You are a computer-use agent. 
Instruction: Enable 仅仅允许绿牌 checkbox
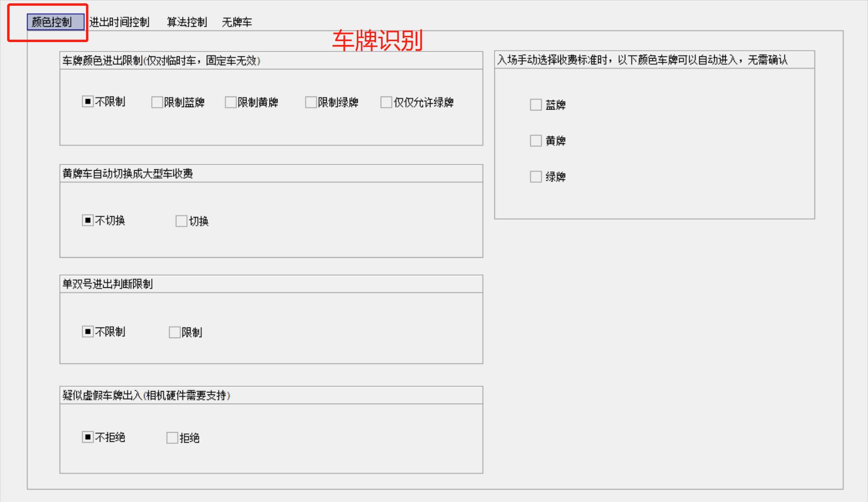(x=386, y=102)
